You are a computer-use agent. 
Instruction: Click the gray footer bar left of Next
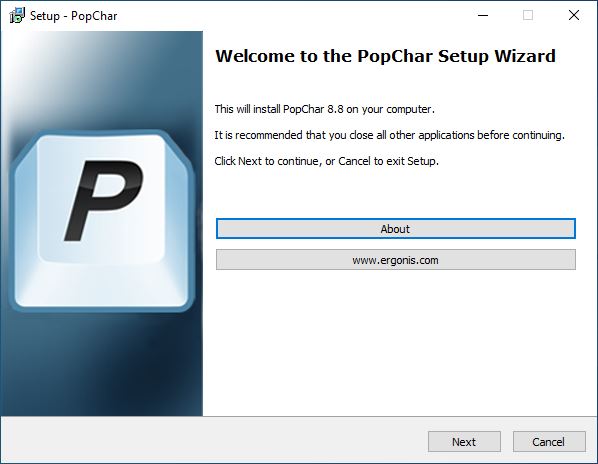(214, 440)
